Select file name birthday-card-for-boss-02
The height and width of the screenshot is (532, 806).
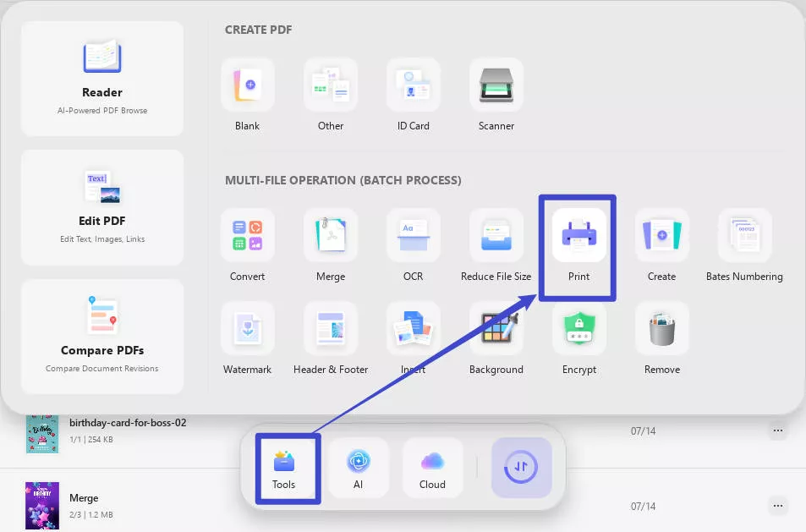tap(128, 423)
